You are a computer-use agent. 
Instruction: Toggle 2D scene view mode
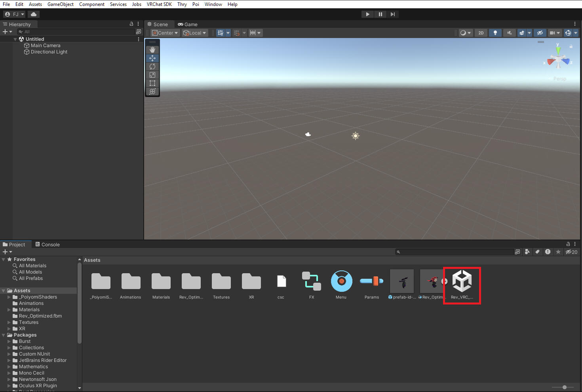pos(481,33)
